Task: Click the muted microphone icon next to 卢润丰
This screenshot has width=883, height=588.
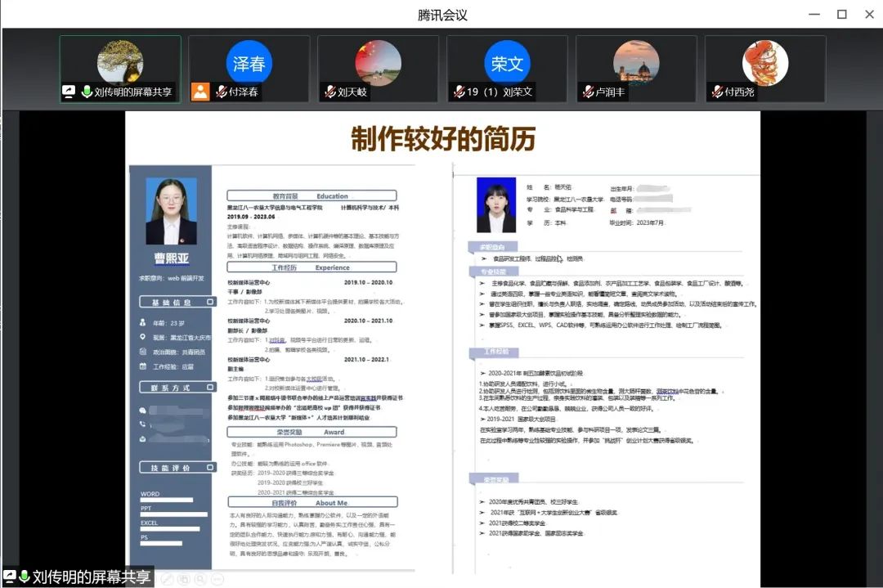Action: [x=588, y=92]
